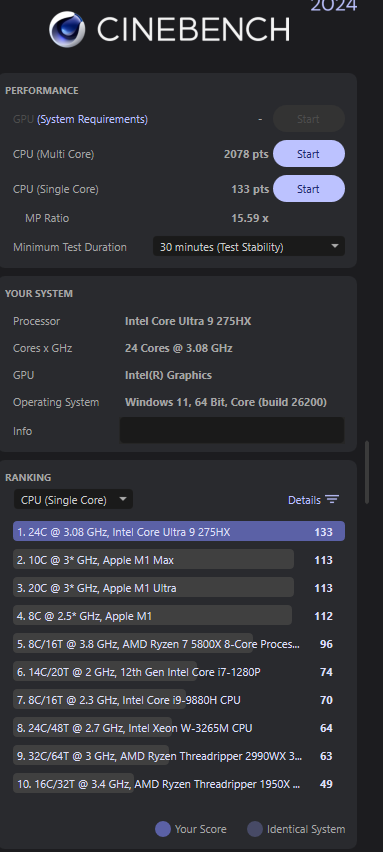Click the Your Score legend circle

click(x=163, y=829)
